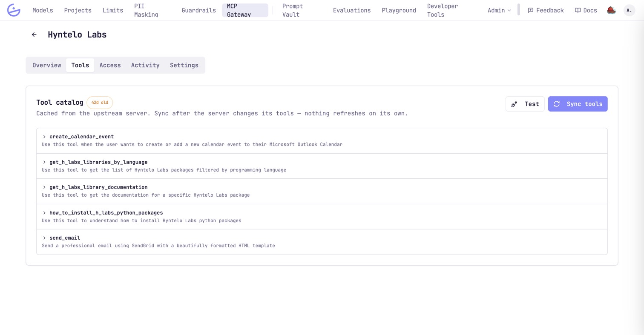Expand get_h_labs_libraries_by_language chevron
Screen dimensions: 644x335
[44, 162]
